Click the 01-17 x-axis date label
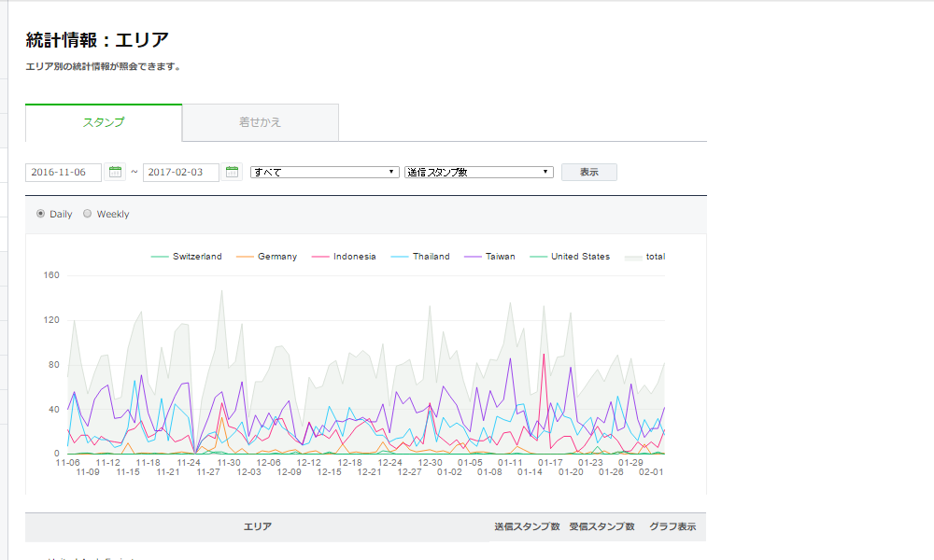 (x=550, y=462)
